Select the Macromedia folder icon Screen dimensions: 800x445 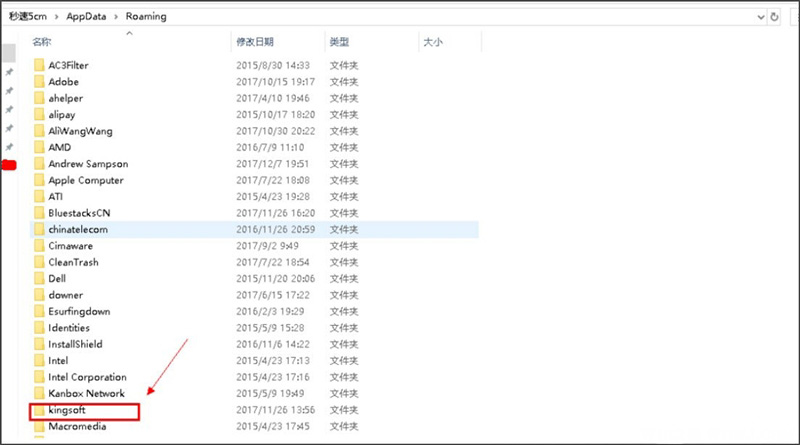coord(39,426)
